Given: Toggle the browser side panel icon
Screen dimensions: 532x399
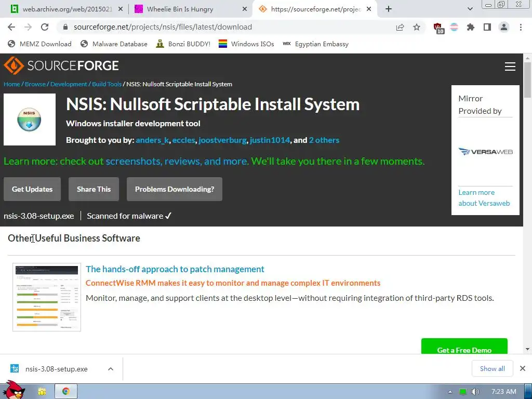Looking at the screenshot, I should pyautogui.click(x=487, y=27).
